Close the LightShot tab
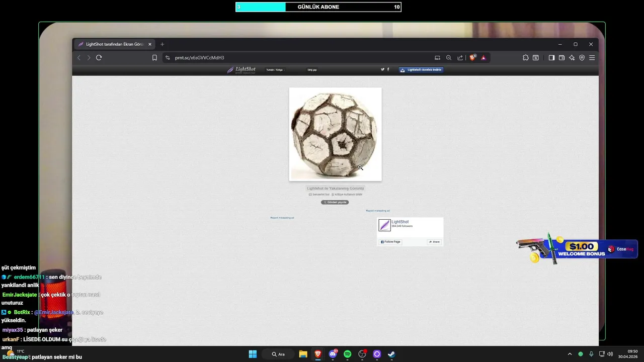The width and height of the screenshot is (644, 362). [149, 44]
